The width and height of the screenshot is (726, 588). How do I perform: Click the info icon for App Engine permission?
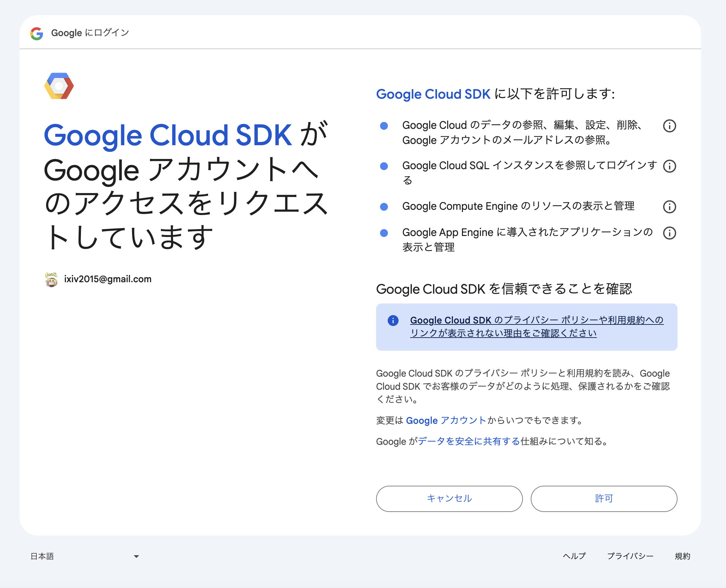[669, 233]
